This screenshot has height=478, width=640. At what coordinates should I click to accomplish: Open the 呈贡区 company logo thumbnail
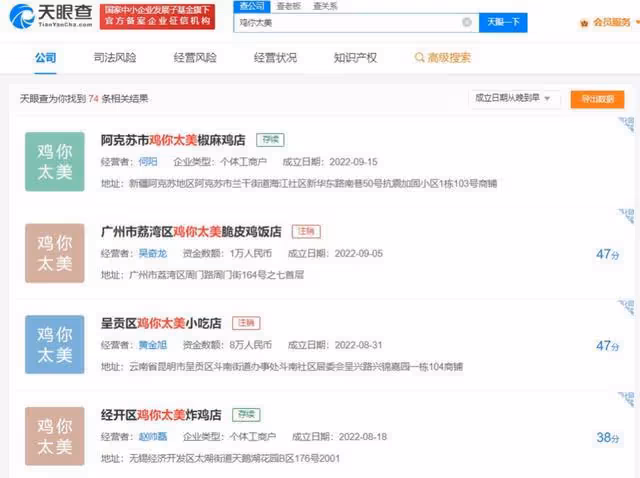pos(55,345)
